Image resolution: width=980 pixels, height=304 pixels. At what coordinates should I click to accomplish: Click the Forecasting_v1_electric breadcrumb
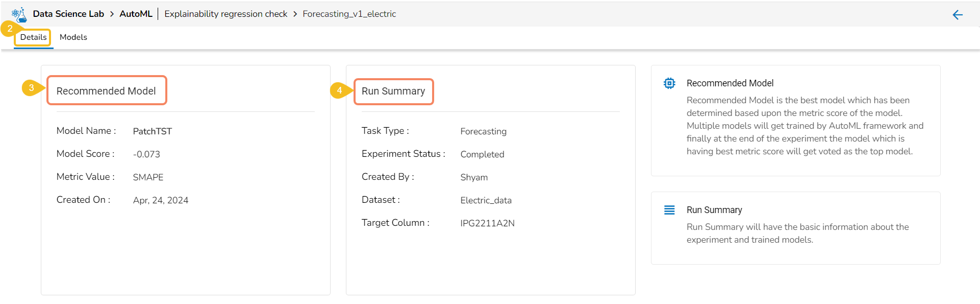coord(349,14)
